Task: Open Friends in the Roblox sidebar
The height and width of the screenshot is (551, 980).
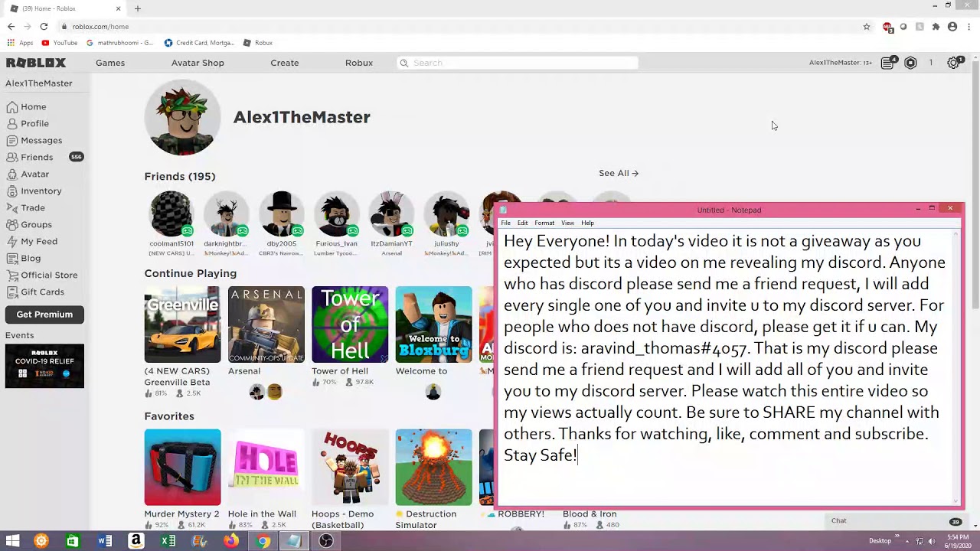Action: pyautogui.click(x=29, y=157)
